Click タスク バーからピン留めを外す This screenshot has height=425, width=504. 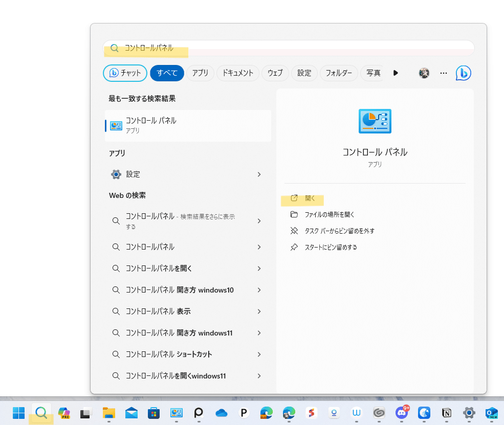pyautogui.click(x=339, y=231)
